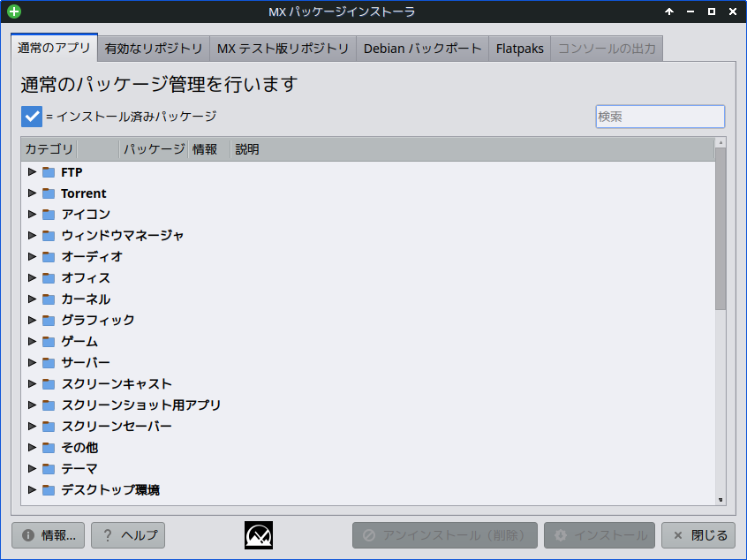Select the 通常のアプリ tab
Image resolution: width=747 pixels, height=560 pixels.
click(55, 48)
